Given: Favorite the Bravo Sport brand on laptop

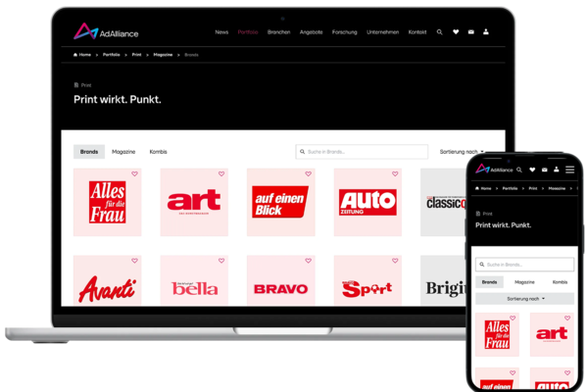Looking at the screenshot, I should point(395,261).
